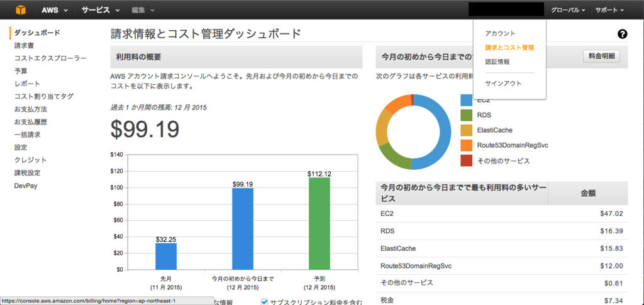Click サインアウト to sign out

pyautogui.click(x=503, y=84)
